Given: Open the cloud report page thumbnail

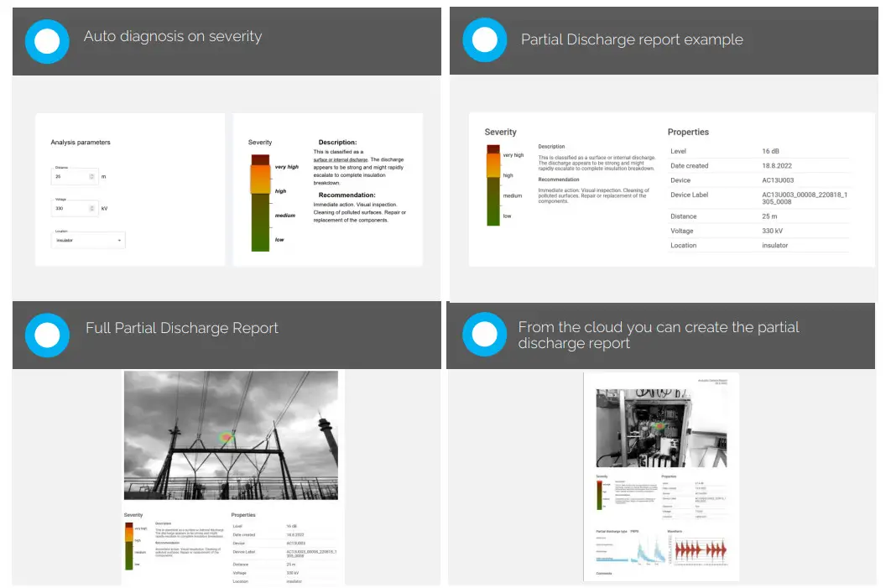Looking at the screenshot, I should pyautogui.click(x=661, y=476).
